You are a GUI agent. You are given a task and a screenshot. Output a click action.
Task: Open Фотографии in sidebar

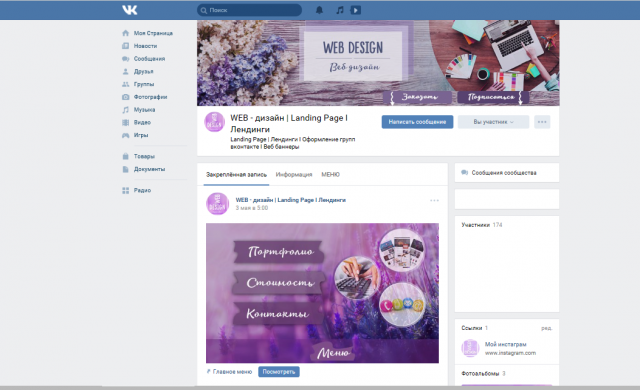[x=151, y=97]
